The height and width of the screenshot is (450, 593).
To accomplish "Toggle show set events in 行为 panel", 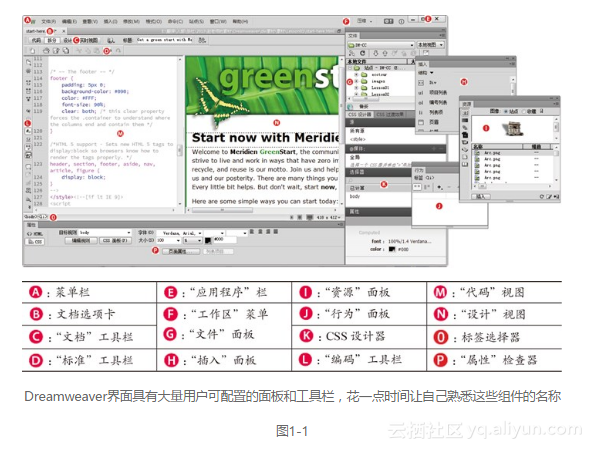I will 416,187.
